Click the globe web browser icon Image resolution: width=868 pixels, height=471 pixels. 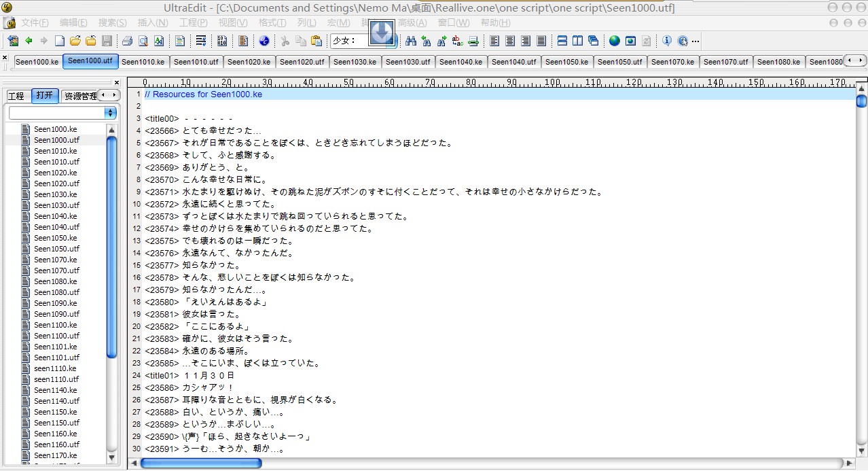(615, 41)
